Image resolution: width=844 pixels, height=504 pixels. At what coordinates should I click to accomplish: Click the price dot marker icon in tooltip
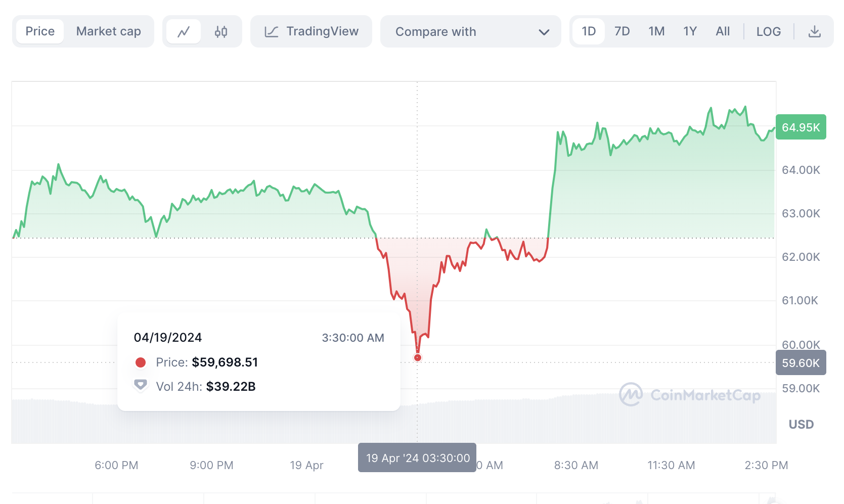point(141,362)
